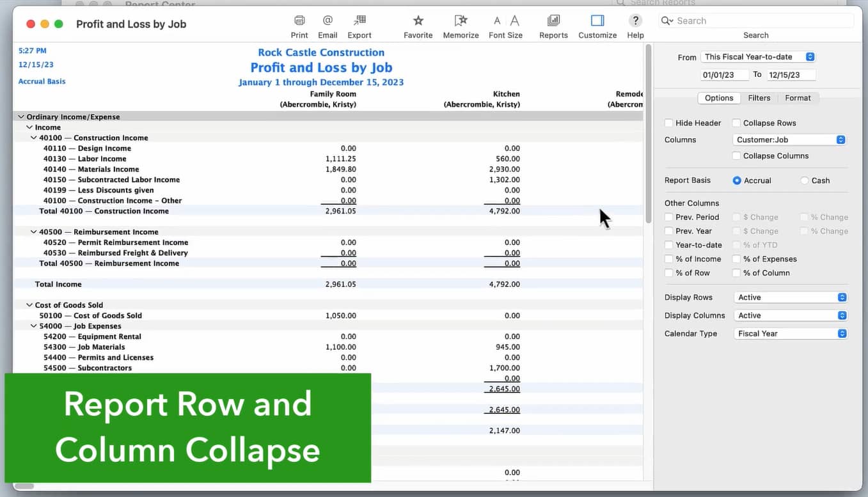Image resolution: width=868 pixels, height=497 pixels.
Task: Switch to the Format tab
Action: click(798, 98)
